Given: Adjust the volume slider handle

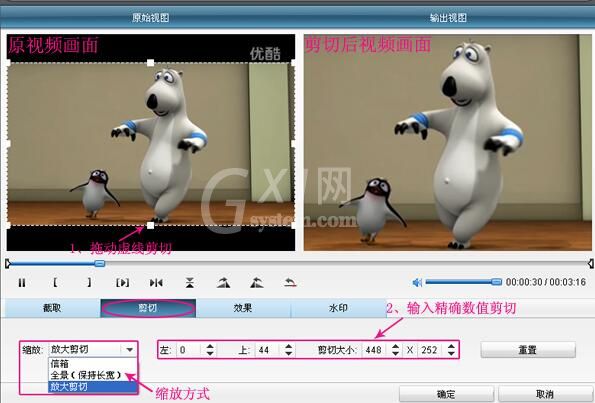Looking at the screenshot, I should click(496, 282).
